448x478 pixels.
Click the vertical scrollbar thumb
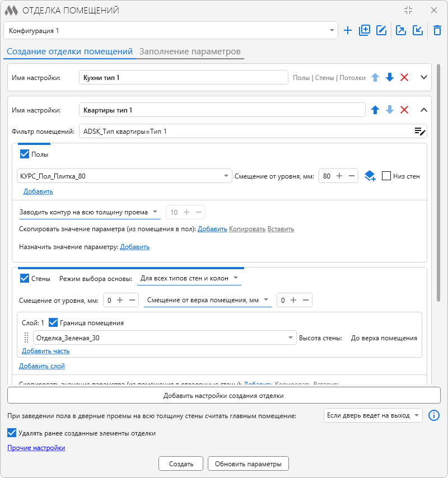[x=438, y=183]
